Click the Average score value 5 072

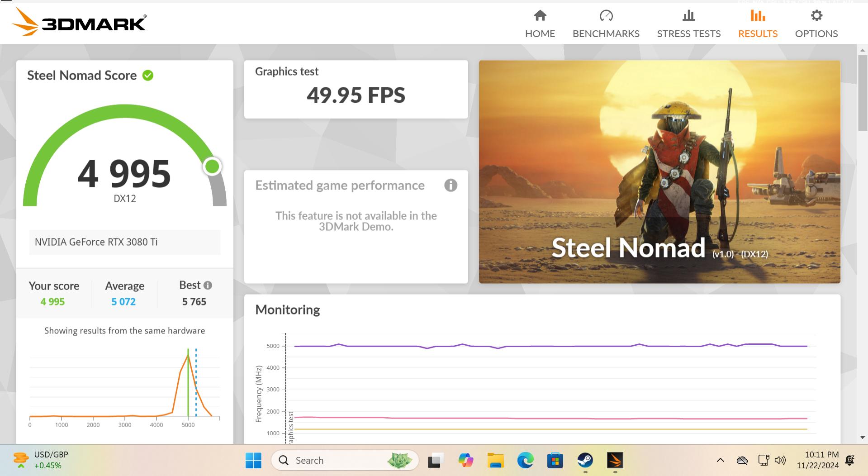click(123, 302)
